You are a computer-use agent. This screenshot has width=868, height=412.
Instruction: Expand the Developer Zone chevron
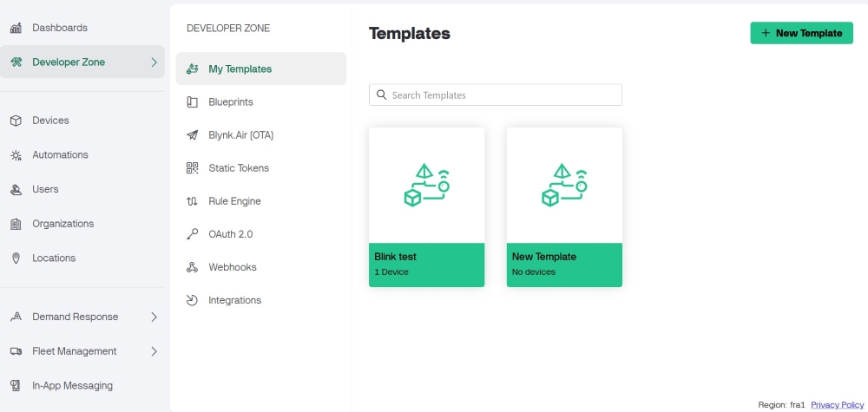coord(155,62)
